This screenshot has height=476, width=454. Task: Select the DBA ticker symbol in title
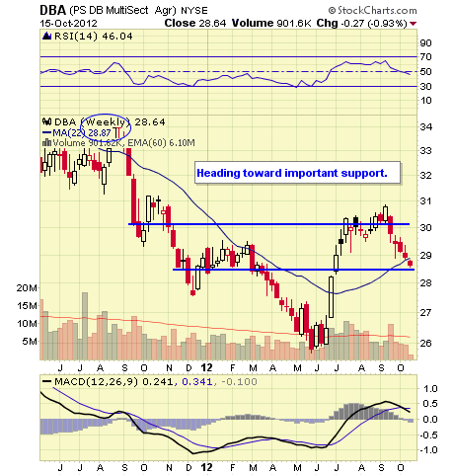(53, 10)
